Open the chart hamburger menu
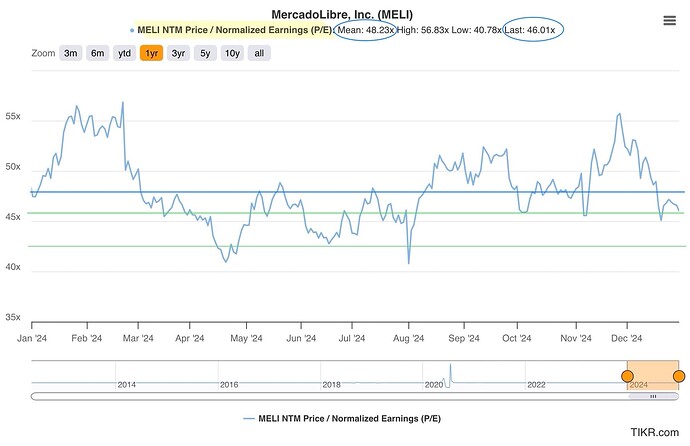This screenshot has width=690, height=446. pyautogui.click(x=669, y=21)
